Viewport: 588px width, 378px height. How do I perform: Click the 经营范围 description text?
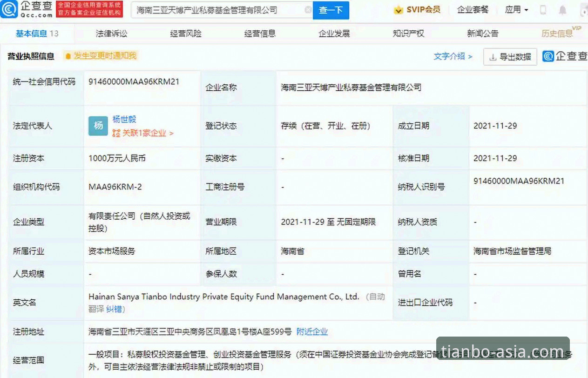point(331,360)
